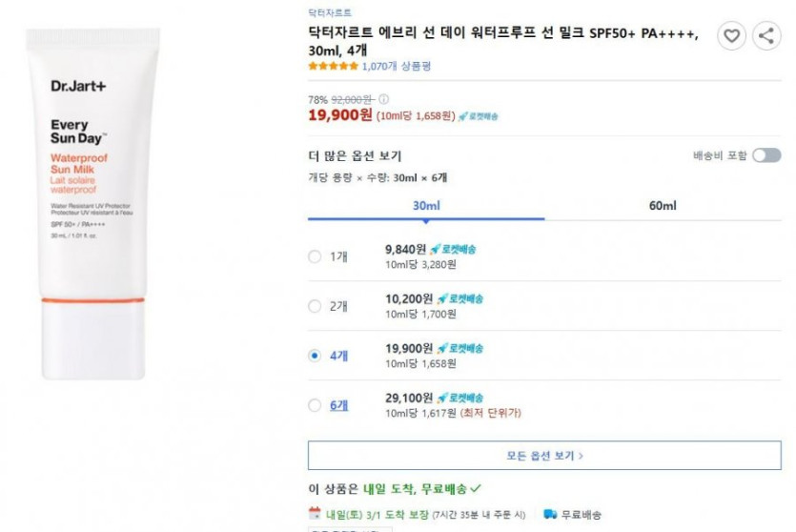This screenshot has width=796, height=532.
Task: Select the 2개 quantity radio option
Action: (x=315, y=306)
